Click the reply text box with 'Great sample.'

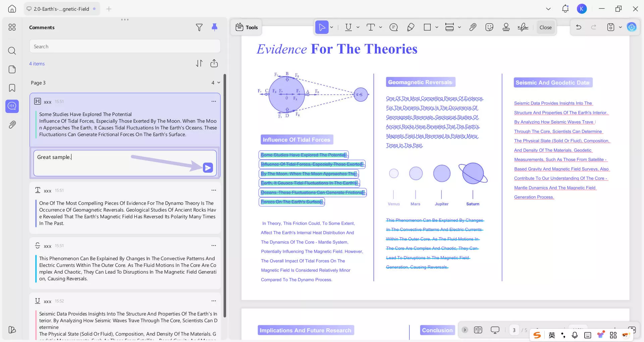point(125,163)
